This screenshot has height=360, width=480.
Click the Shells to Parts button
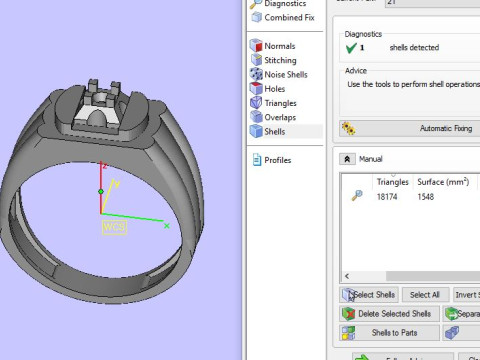click(389, 333)
